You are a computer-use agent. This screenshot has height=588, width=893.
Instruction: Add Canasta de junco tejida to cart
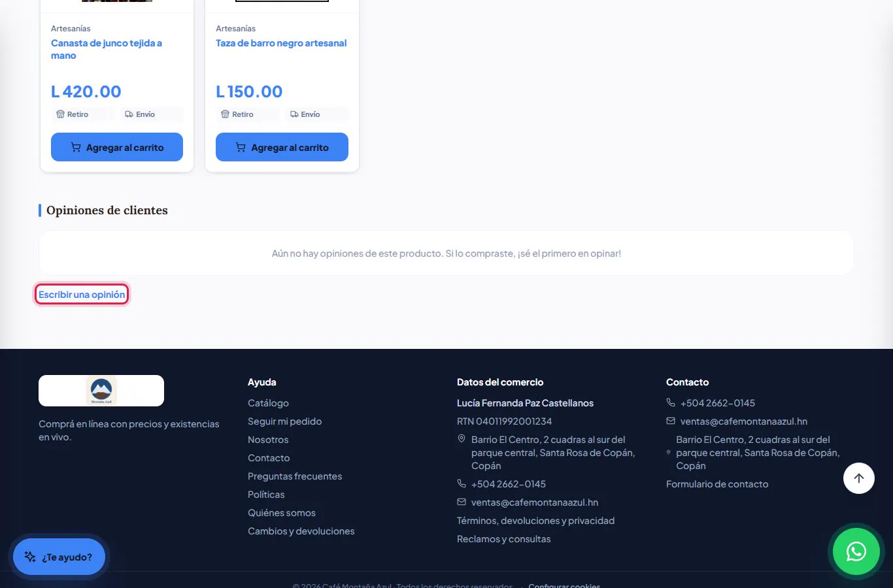(117, 147)
